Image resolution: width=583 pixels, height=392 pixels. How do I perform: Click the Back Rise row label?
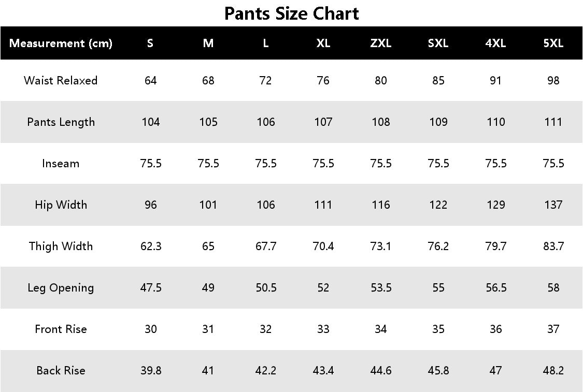[x=61, y=371]
